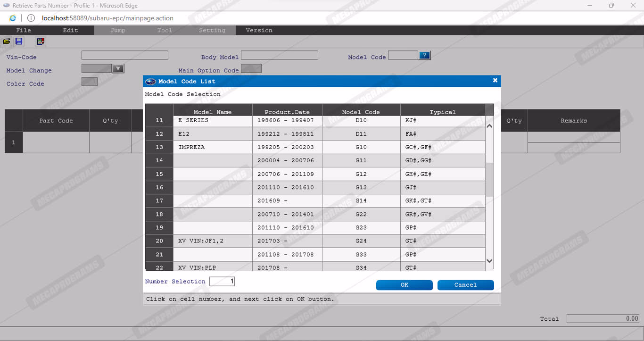Open the File menu

(x=24, y=30)
